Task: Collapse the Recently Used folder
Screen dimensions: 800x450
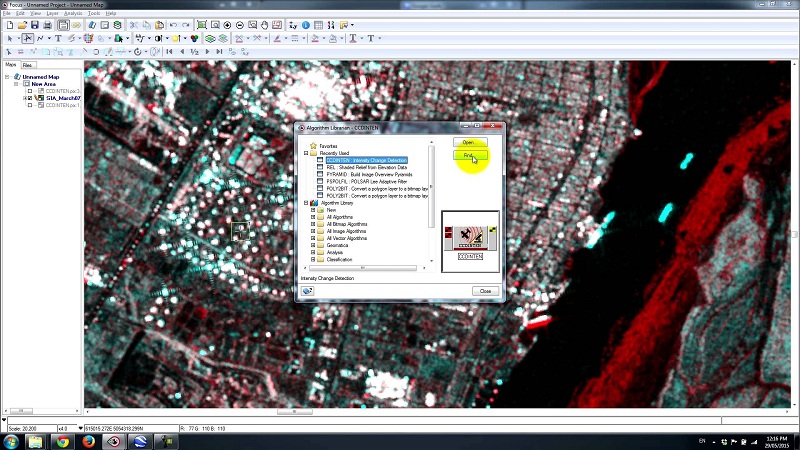Action: tap(306, 153)
